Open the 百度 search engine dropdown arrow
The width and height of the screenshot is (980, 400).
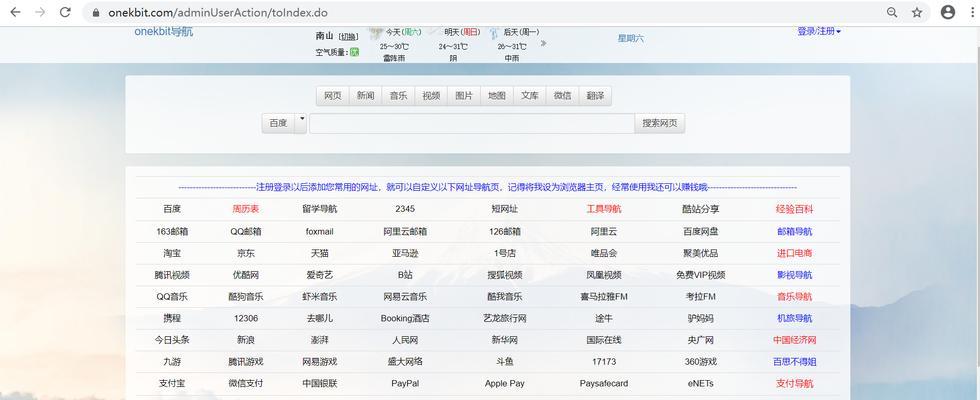(x=301, y=123)
